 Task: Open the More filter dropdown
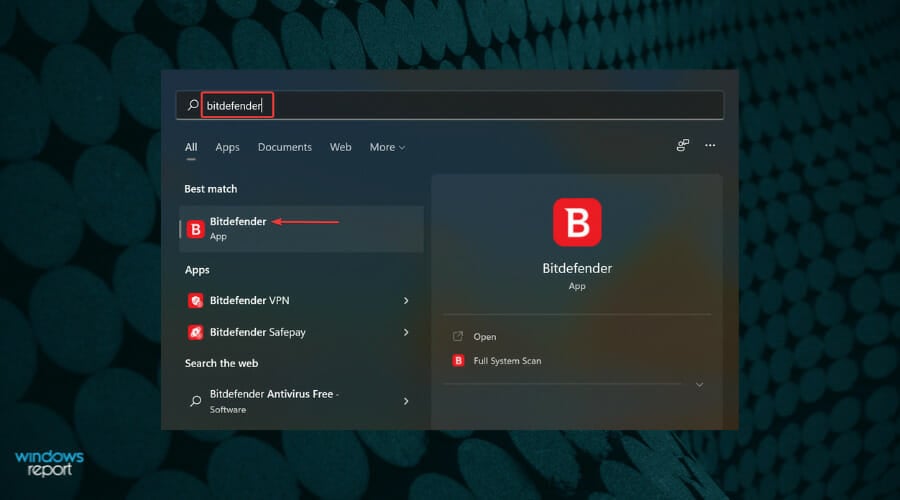coord(387,147)
